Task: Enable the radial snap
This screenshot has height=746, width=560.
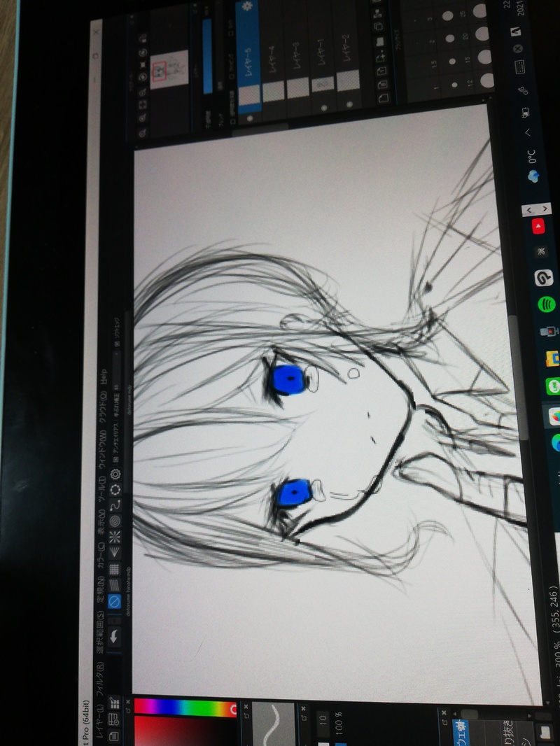Action: coord(115,537)
